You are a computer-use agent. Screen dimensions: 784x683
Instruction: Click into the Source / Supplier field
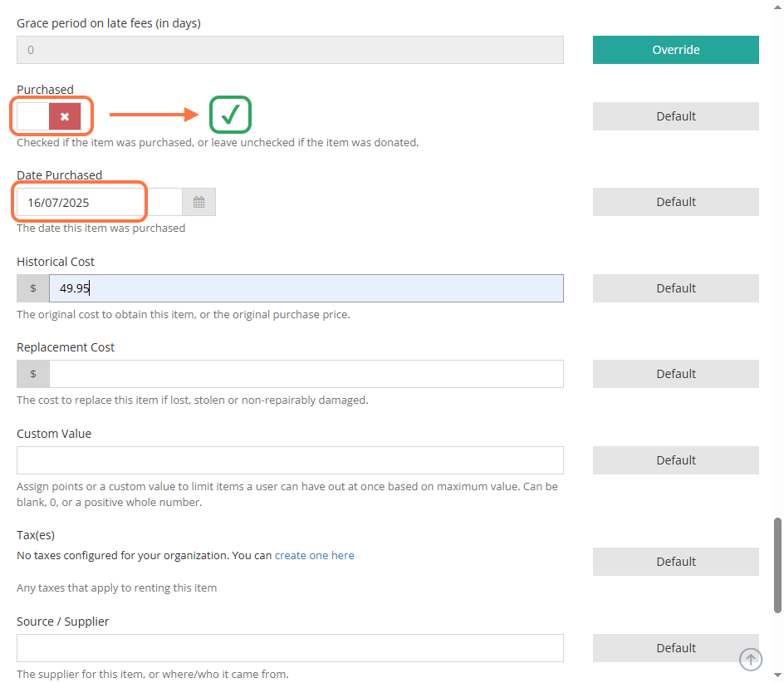click(290, 648)
